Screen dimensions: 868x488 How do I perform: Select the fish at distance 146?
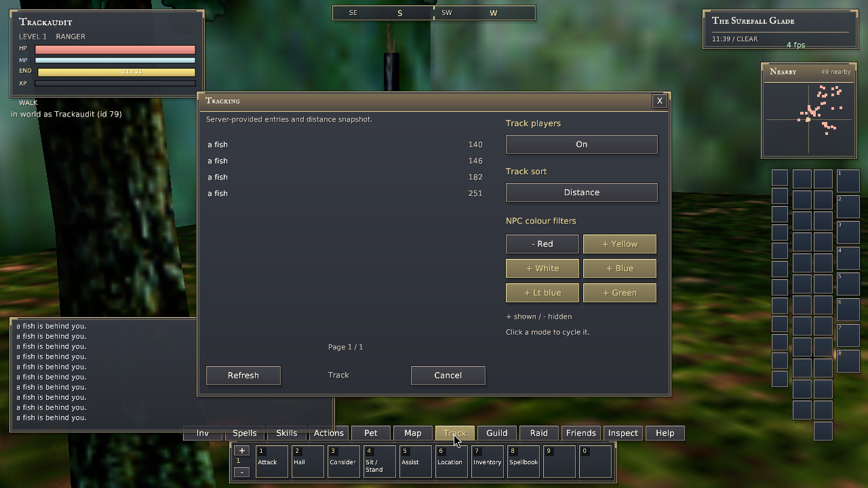pyautogui.click(x=345, y=161)
